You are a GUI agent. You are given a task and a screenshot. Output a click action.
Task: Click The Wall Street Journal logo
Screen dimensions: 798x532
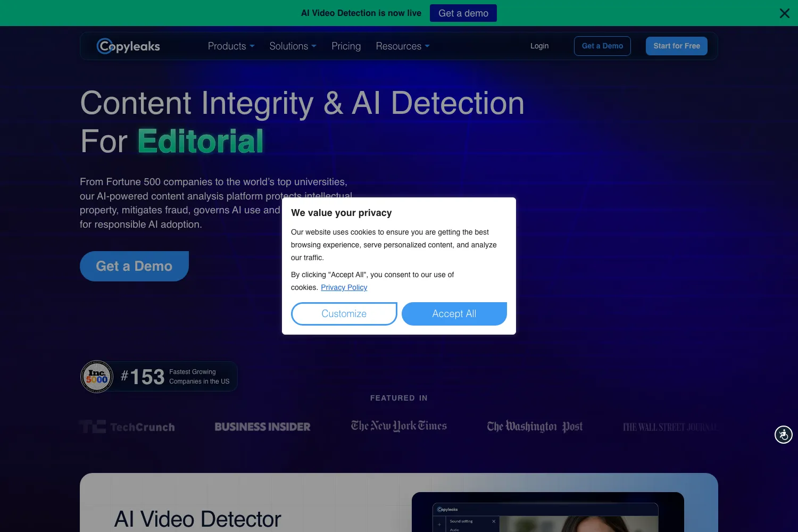click(x=670, y=427)
